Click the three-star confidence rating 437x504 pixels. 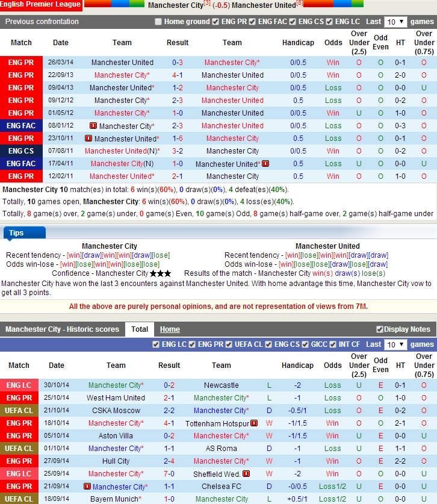click(x=160, y=273)
